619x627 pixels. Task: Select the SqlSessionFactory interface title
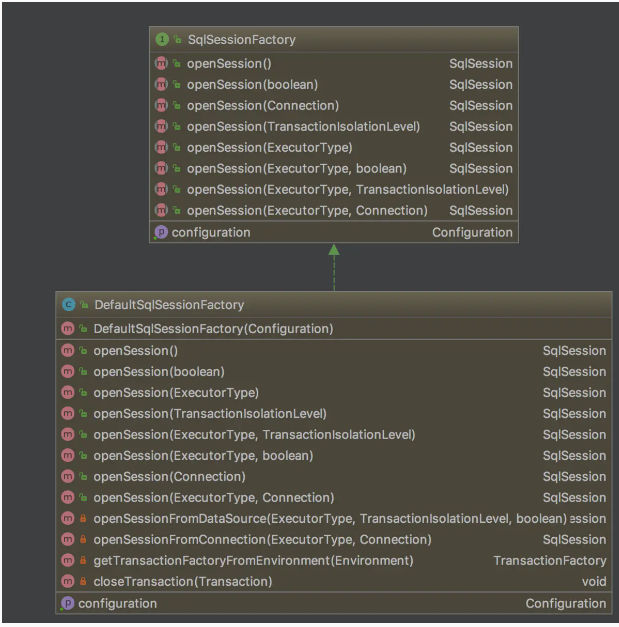242,40
